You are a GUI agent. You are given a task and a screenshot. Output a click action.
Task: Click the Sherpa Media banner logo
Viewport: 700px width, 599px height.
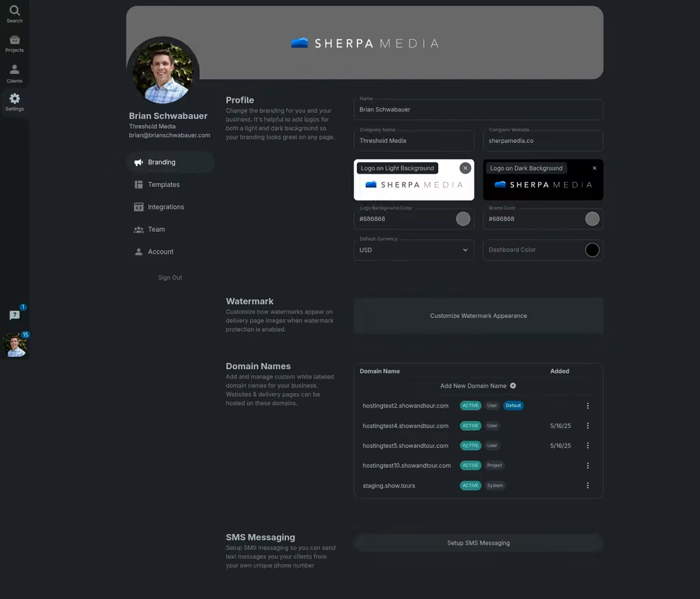pyautogui.click(x=365, y=43)
